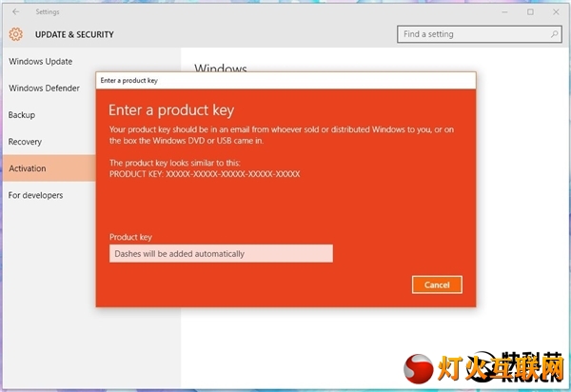Click the 'Enter a product key' dialog title bar

click(285, 81)
